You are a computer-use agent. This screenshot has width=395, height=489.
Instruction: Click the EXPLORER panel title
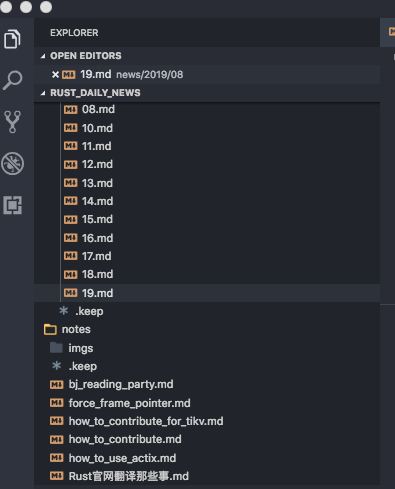pos(74,33)
